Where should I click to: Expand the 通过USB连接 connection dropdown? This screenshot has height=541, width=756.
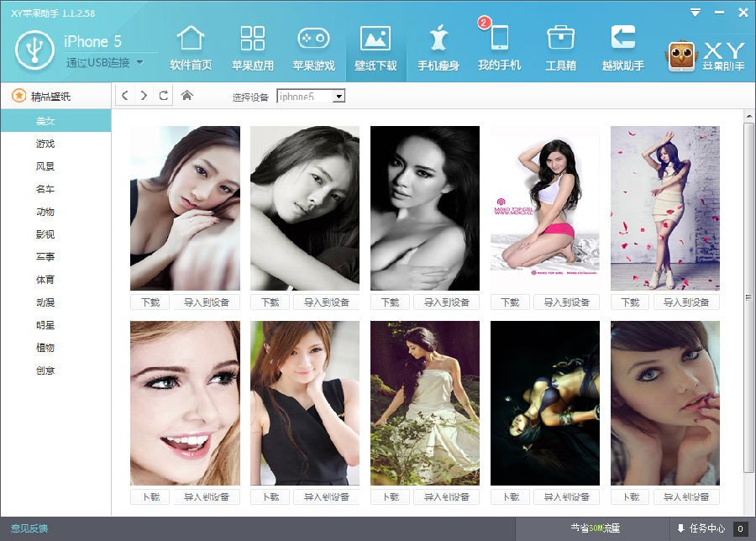point(139,62)
